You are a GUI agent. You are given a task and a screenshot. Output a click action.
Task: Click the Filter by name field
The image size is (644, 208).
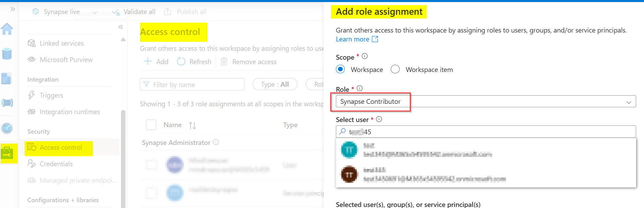click(192, 84)
